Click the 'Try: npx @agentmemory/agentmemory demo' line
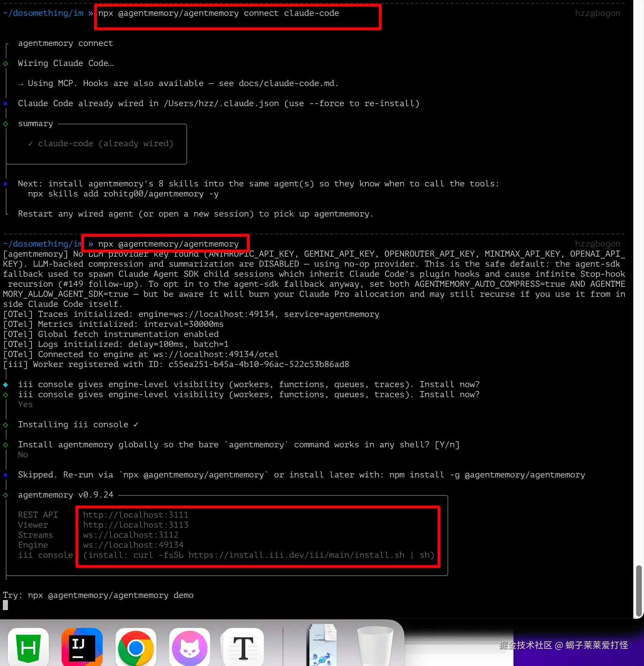Screen dimensions: 644x666 pos(98,595)
